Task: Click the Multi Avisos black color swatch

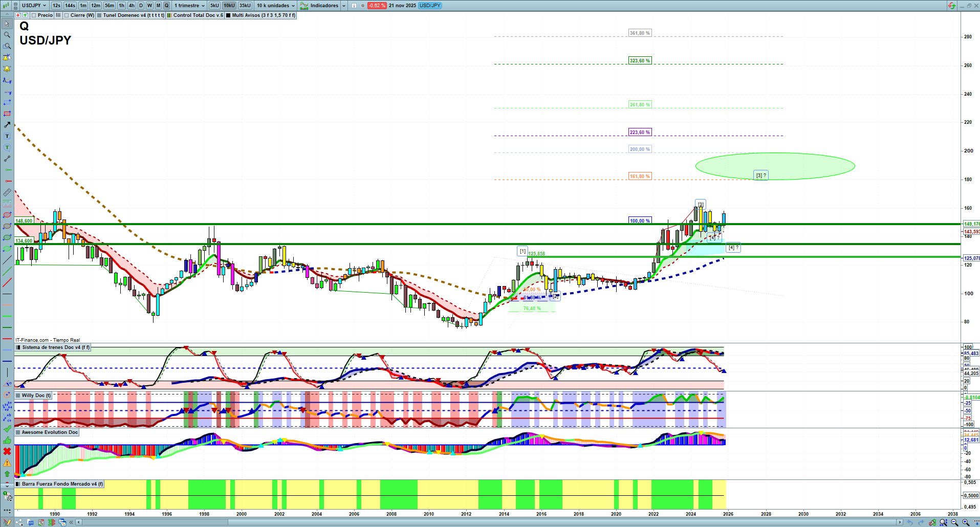Action: (228, 15)
